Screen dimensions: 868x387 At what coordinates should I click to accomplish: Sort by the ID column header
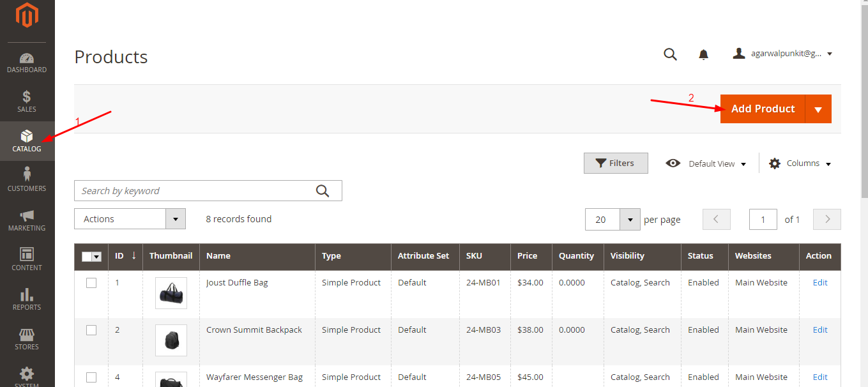[125, 256]
